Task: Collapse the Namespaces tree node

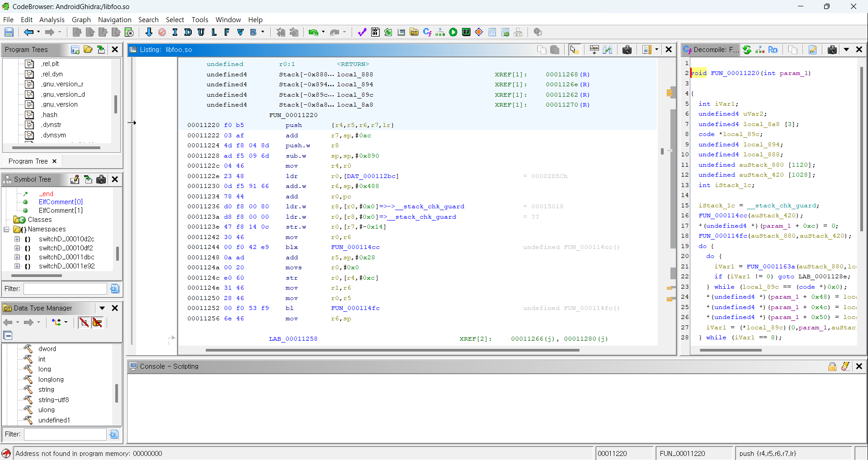Action: pyautogui.click(x=7, y=230)
